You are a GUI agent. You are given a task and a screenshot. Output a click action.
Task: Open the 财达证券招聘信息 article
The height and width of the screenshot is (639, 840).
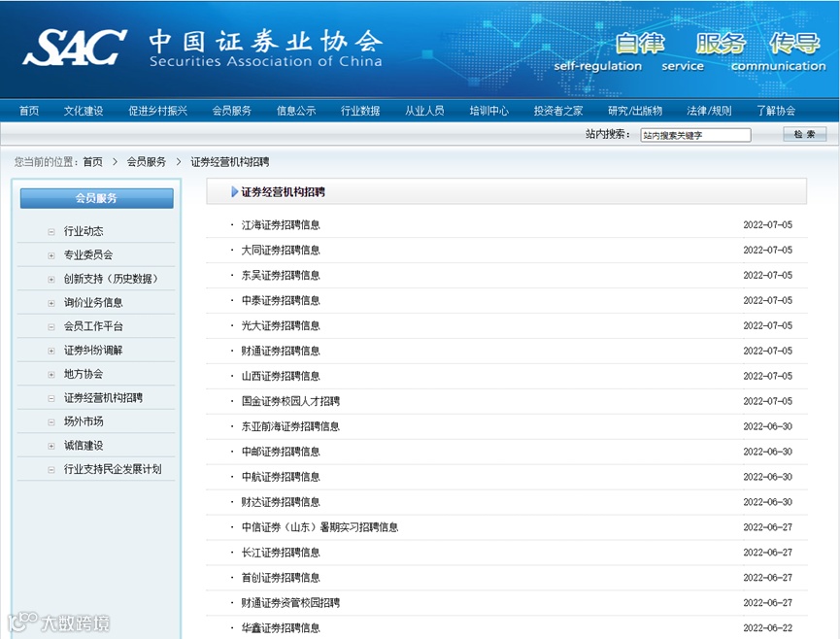tap(281, 502)
